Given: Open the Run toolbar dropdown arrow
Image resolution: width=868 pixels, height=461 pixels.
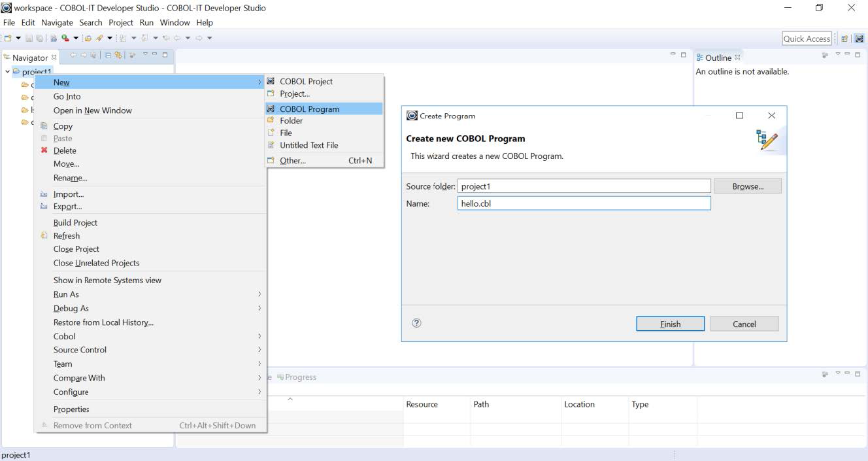Looking at the screenshot, I should tap(76, 39).
